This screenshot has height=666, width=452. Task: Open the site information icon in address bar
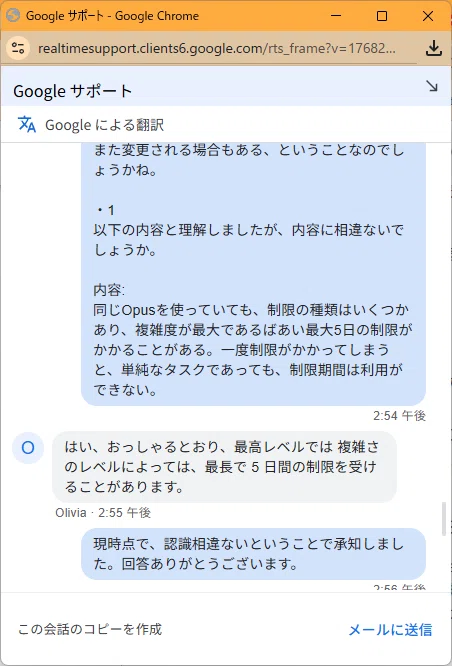tap(18, 48)
